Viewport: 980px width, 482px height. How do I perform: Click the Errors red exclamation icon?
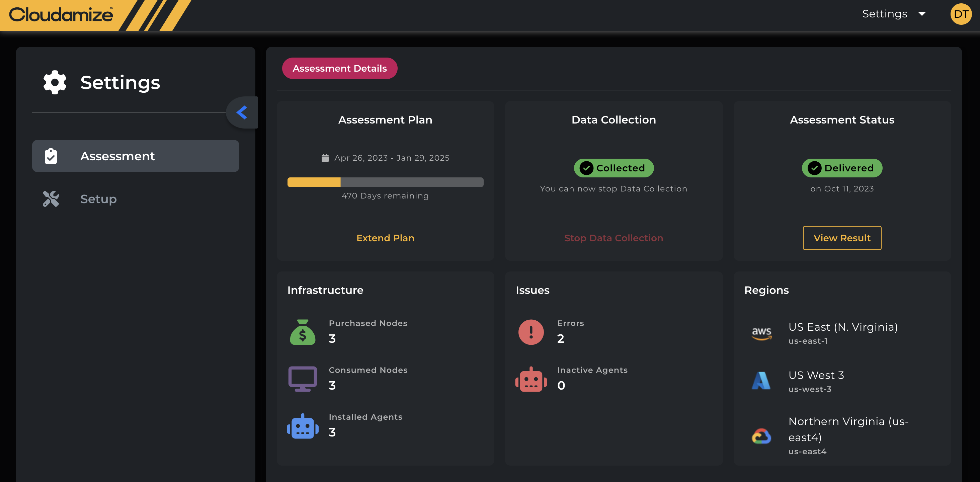531,332
